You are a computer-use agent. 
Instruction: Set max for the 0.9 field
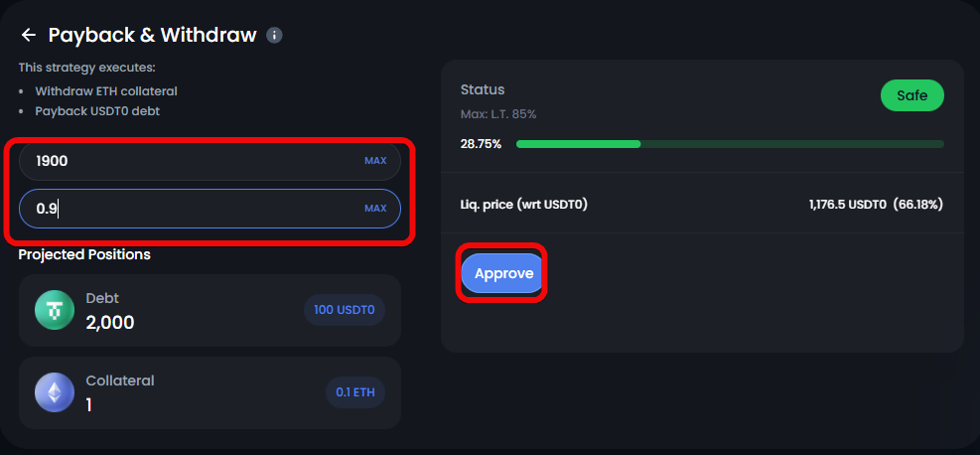click(x=375, y=209)
